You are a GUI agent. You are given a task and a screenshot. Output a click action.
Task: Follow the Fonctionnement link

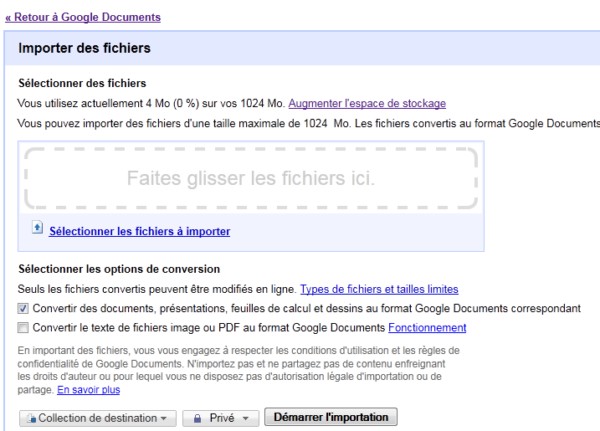(427, 327)
